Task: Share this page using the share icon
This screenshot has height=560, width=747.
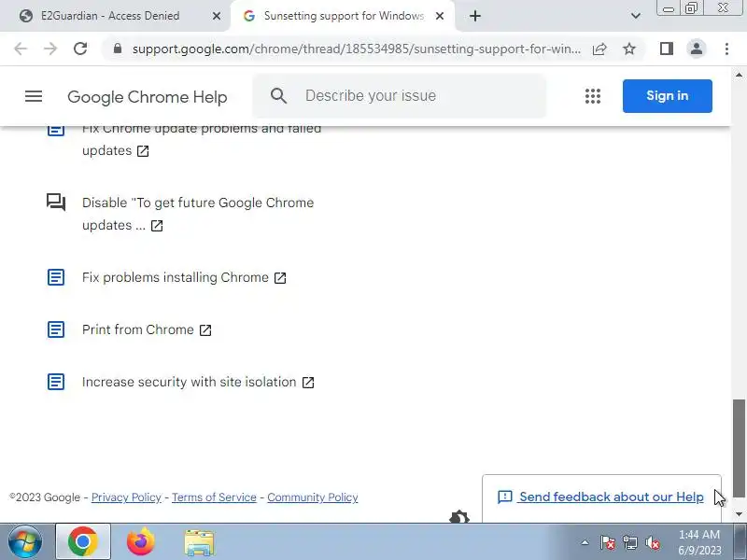Action: 599,49
